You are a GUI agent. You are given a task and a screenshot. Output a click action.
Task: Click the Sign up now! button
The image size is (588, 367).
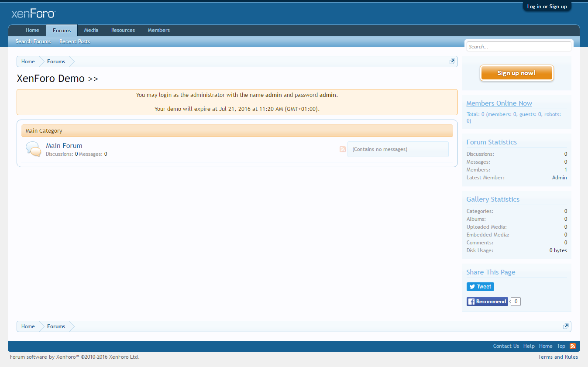[x=516, y=73]
